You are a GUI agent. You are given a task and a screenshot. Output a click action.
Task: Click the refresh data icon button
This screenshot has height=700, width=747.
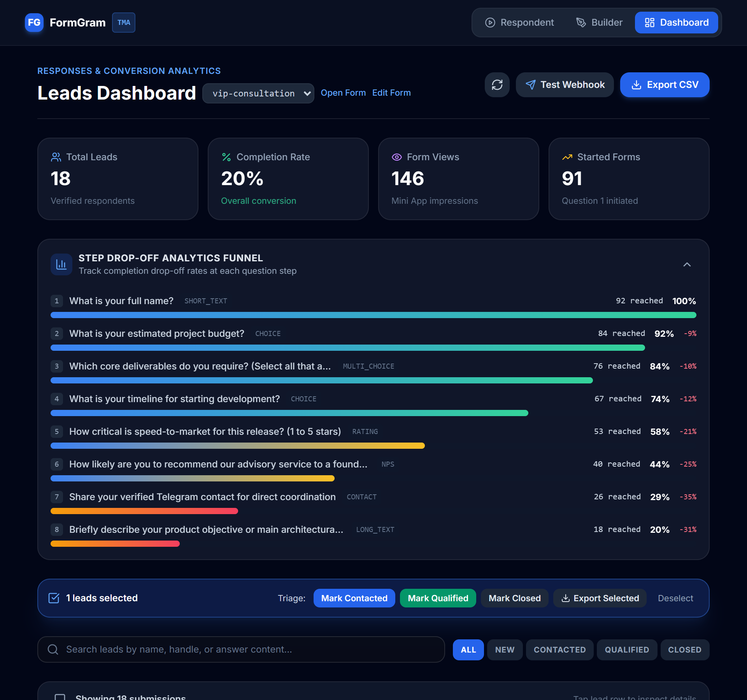click(x=497, y=85)
